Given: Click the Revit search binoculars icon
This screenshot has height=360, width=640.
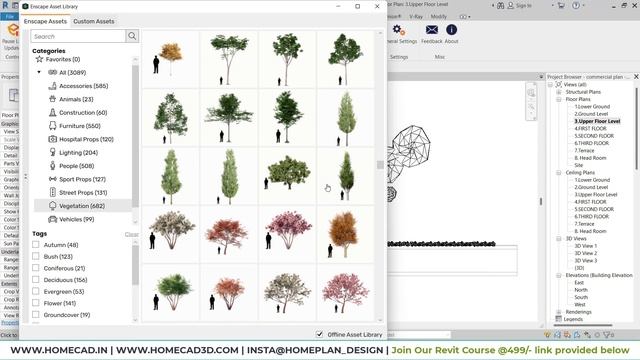Looking at the screenshot, I should [500, 6].
